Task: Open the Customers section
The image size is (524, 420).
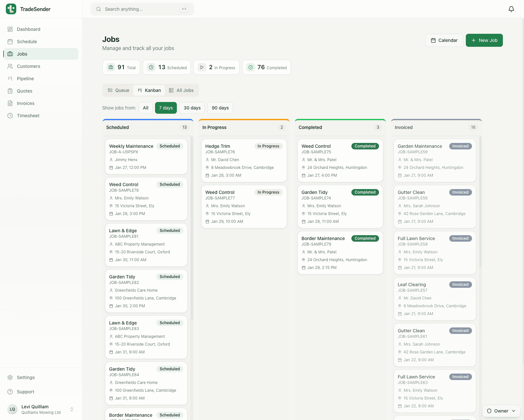Action: point(28,66)
